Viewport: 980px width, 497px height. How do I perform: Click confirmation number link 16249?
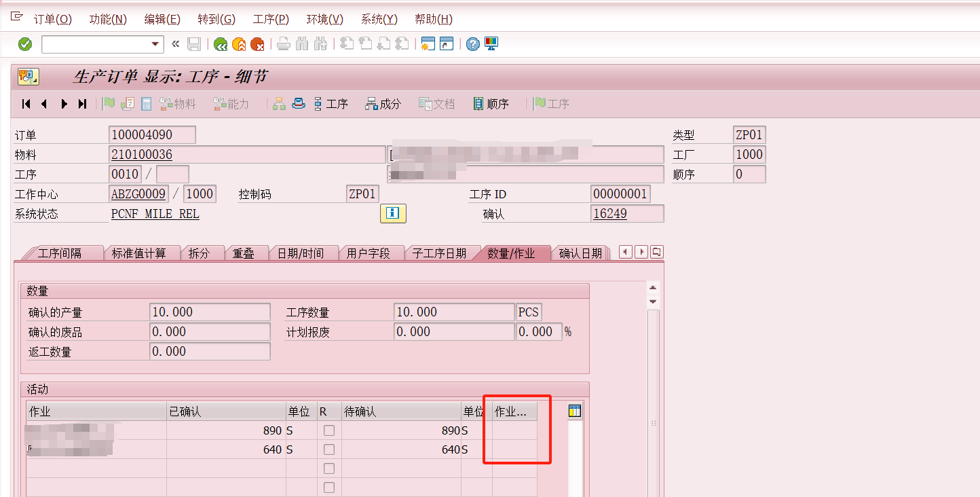click(610, 214)
